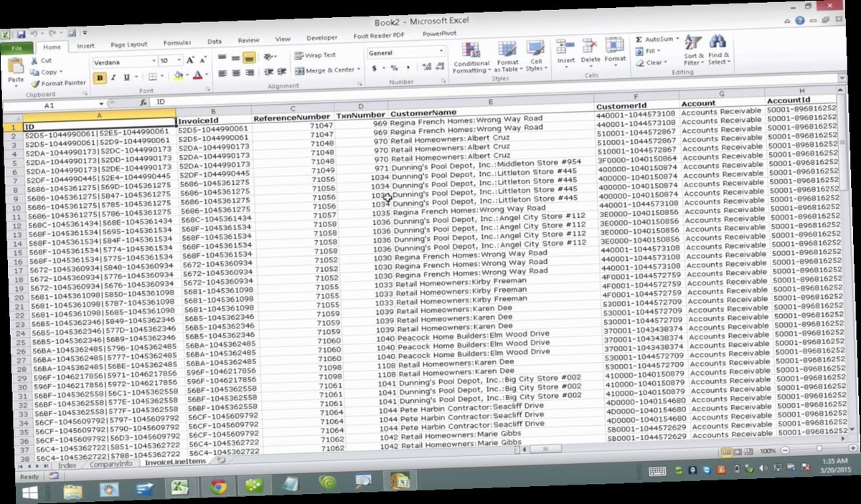
Task: Toggle Italic formatting
Action: click(113, 77)
